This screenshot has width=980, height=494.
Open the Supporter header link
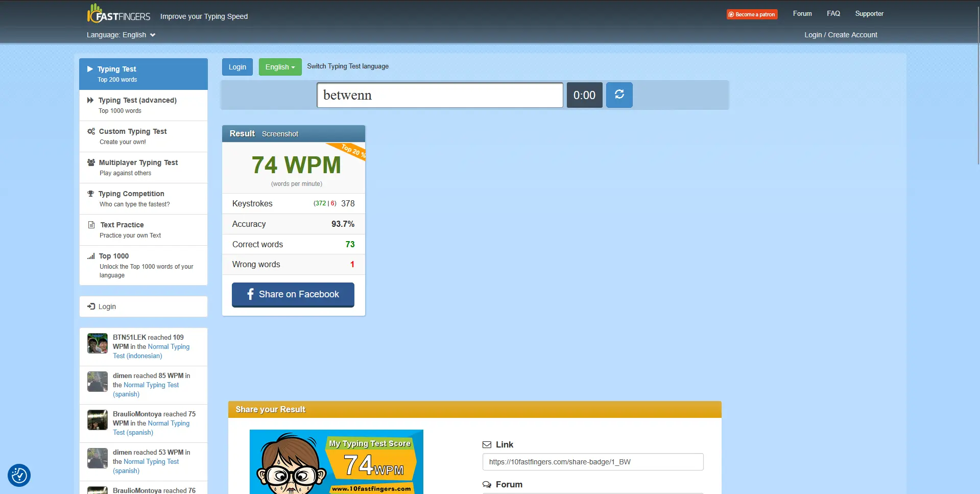(x=869, y=14)
